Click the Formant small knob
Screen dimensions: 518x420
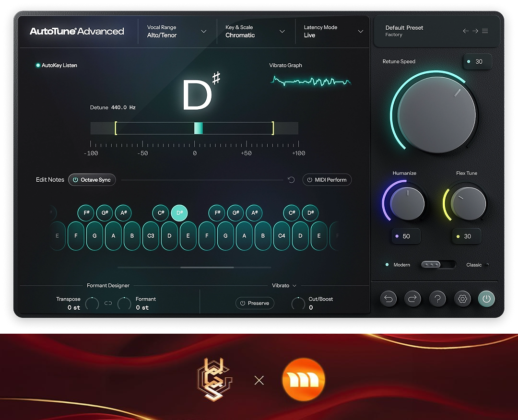124,303
